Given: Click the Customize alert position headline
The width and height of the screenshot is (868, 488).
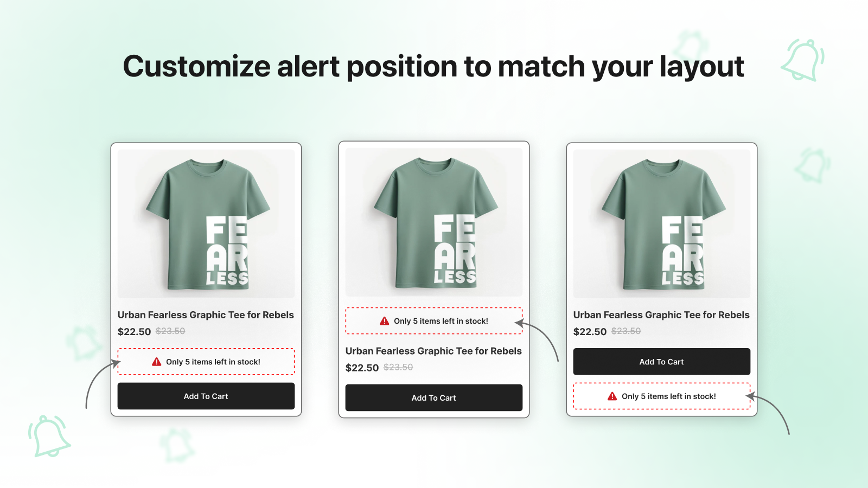Looking at the screenshot, I should click(433, 67).
